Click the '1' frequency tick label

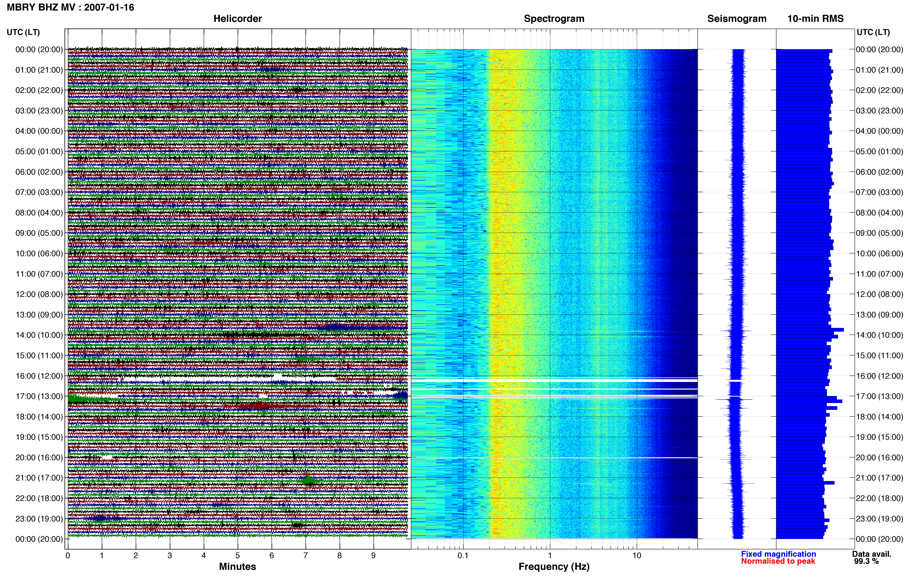[x=550, y=555]
